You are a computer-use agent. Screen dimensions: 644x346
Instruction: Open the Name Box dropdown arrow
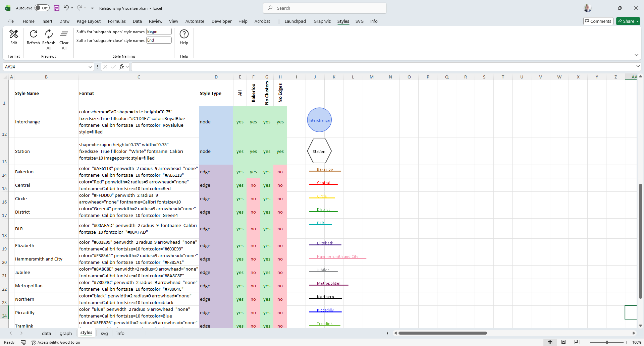tap(90, 67)
